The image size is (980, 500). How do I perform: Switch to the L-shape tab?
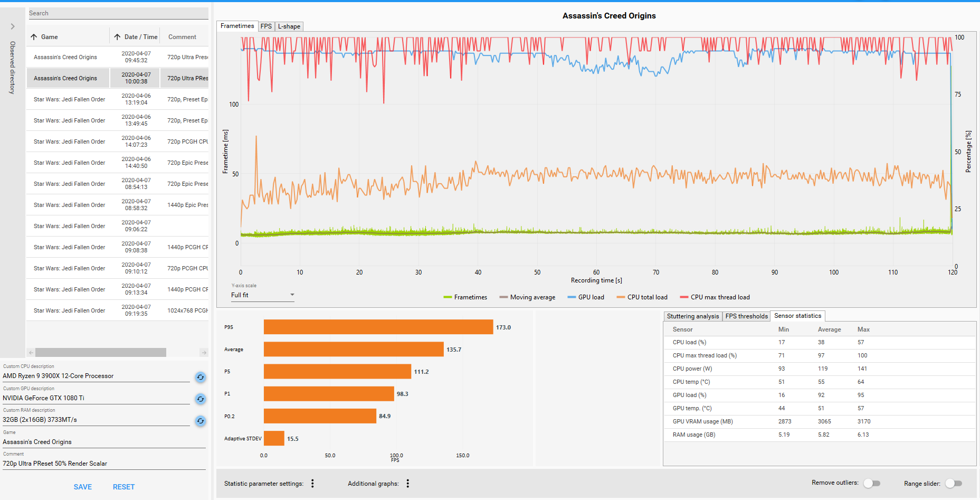coord(289,26)
